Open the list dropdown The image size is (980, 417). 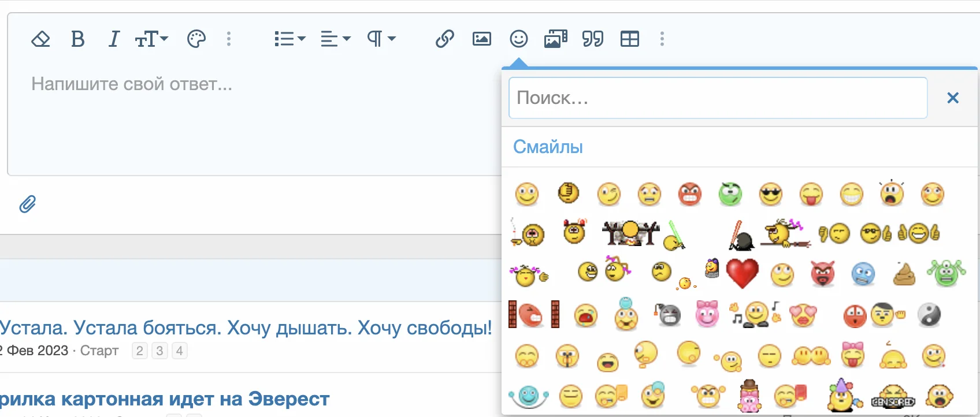coord(290,39)
